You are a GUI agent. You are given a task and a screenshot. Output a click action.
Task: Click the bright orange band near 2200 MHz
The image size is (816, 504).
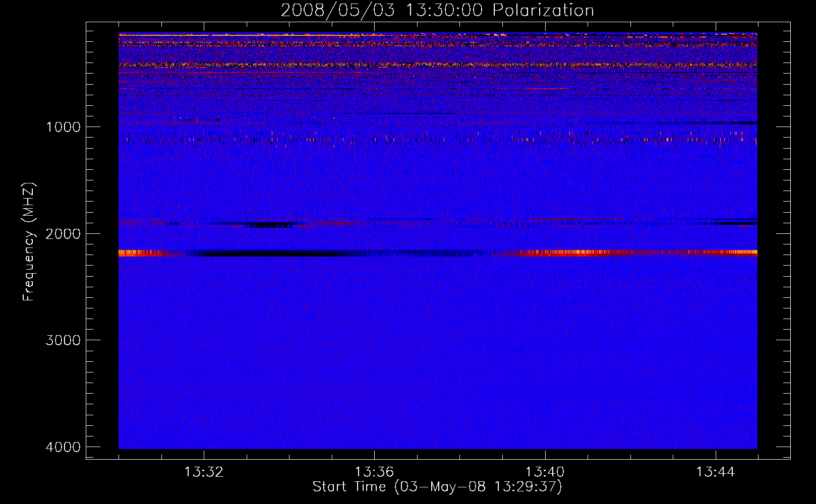point(438,253)
